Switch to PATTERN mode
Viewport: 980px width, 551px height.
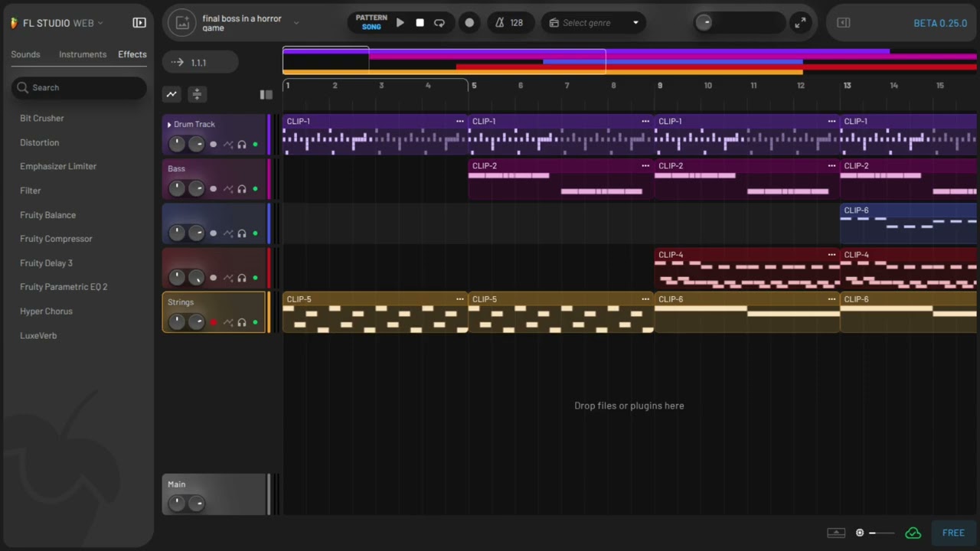[371, 18]
